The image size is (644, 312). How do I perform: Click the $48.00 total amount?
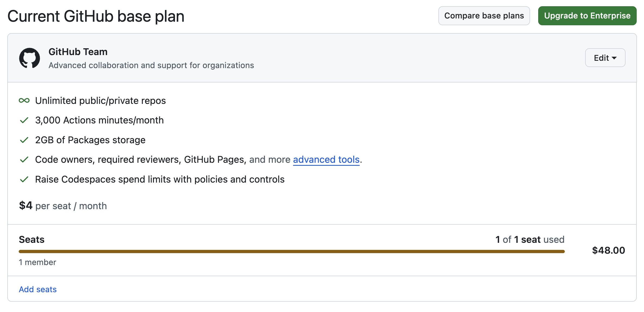click(608, 250)
